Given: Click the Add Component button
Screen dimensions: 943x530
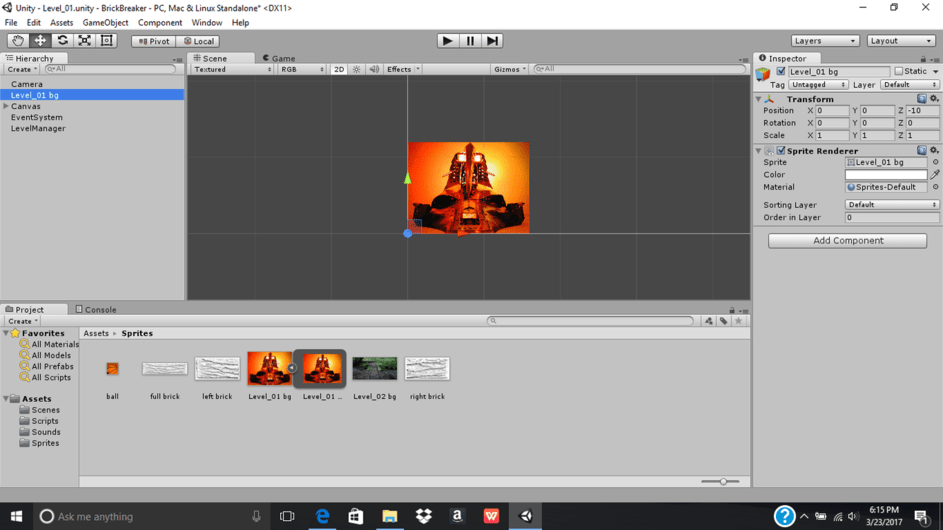Looking at the screenshot, I should tap(847, 241).
